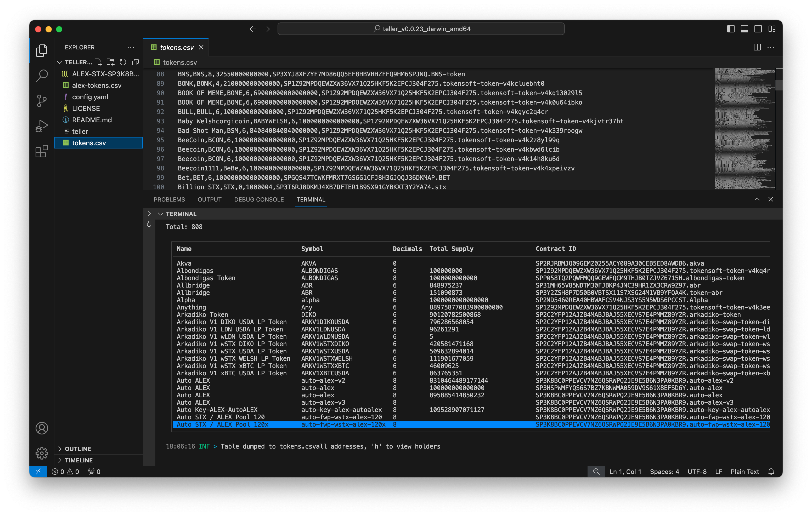
Task: Select the Explorer icon in the Activity Bar
Action: [x=42, y=50]
